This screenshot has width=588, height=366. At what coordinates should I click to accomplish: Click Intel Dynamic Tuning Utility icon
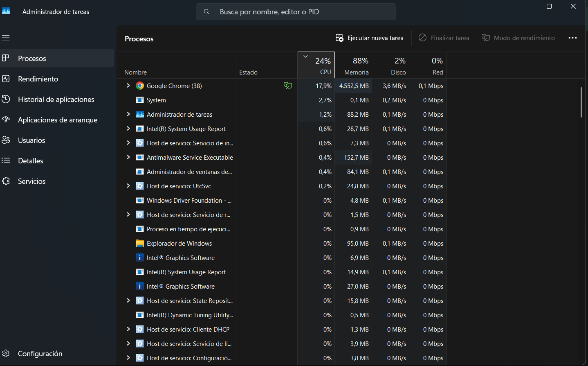click(x=140, y=315)
